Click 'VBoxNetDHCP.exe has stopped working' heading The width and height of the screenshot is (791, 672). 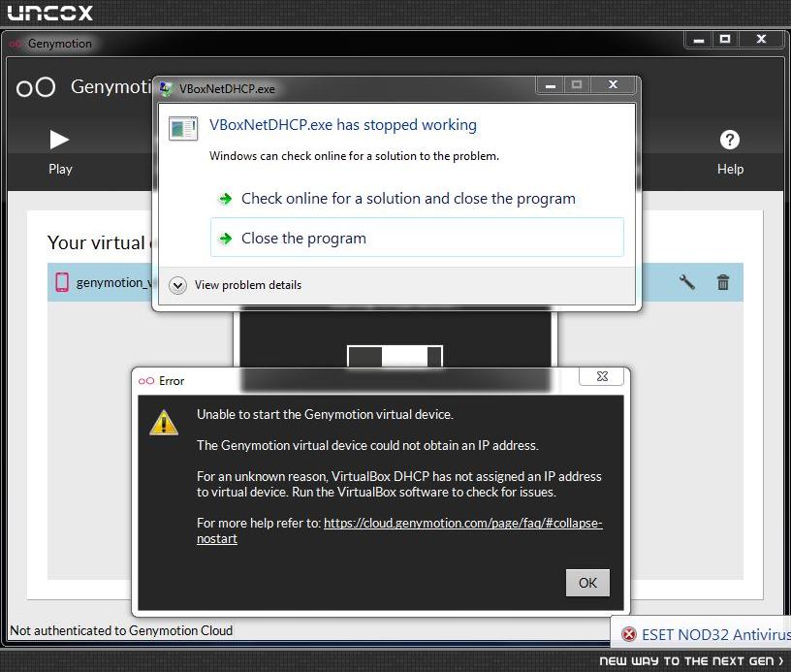coord(343,125)
